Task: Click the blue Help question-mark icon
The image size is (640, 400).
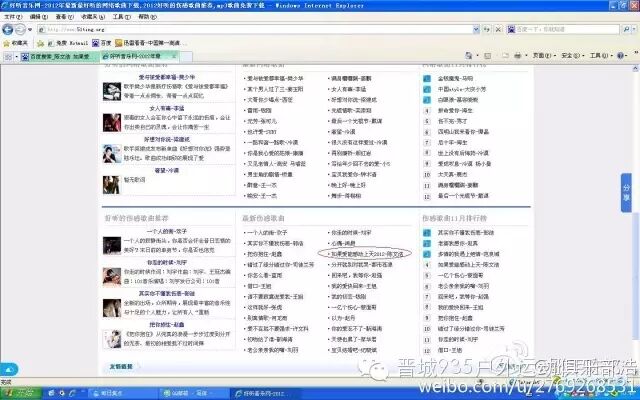Action: (620, 56)
